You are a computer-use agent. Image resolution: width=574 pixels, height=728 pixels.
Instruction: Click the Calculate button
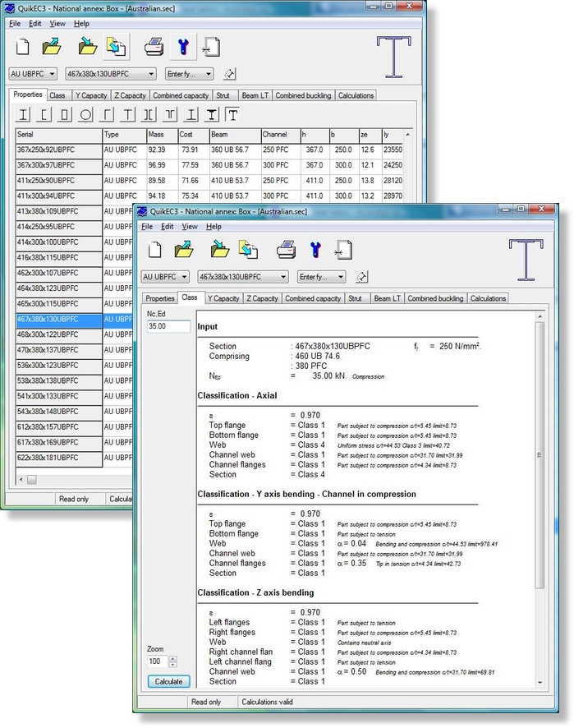(x=169, y=681)
